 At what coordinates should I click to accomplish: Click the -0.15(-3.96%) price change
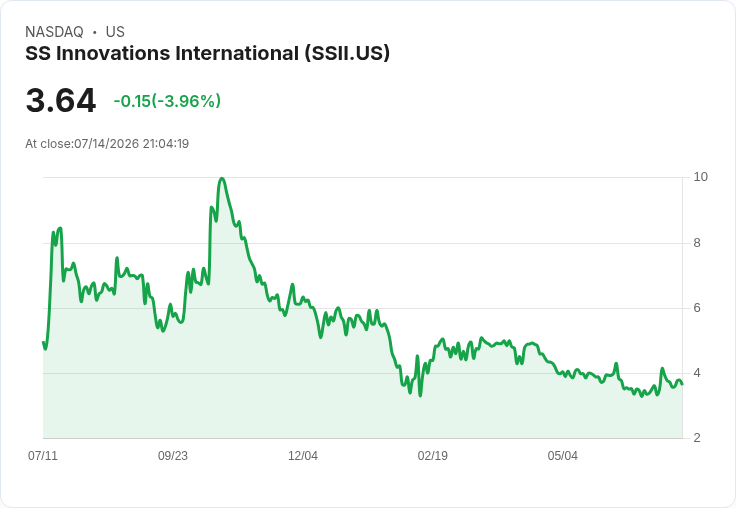click(x=167, y=101)
